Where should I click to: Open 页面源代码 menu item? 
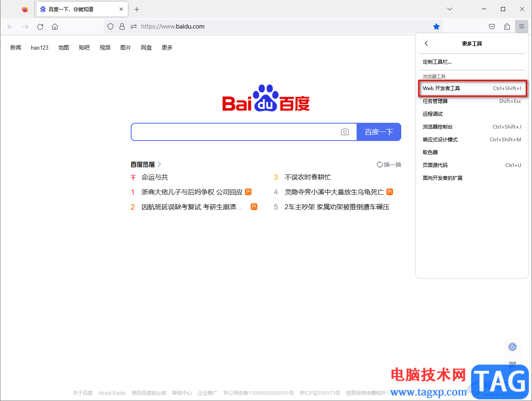pyautogui.click(x=472, y=165)
